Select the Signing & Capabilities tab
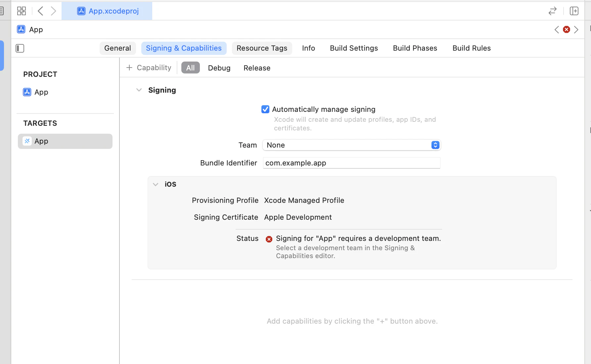This screenshot has height=364, width=591. [184, 48]
